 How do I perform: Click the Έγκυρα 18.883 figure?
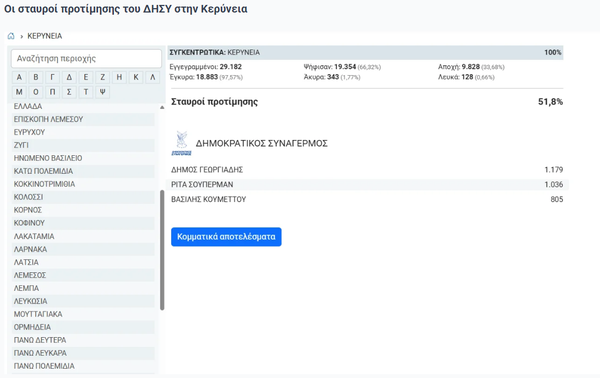coord(206,77)
